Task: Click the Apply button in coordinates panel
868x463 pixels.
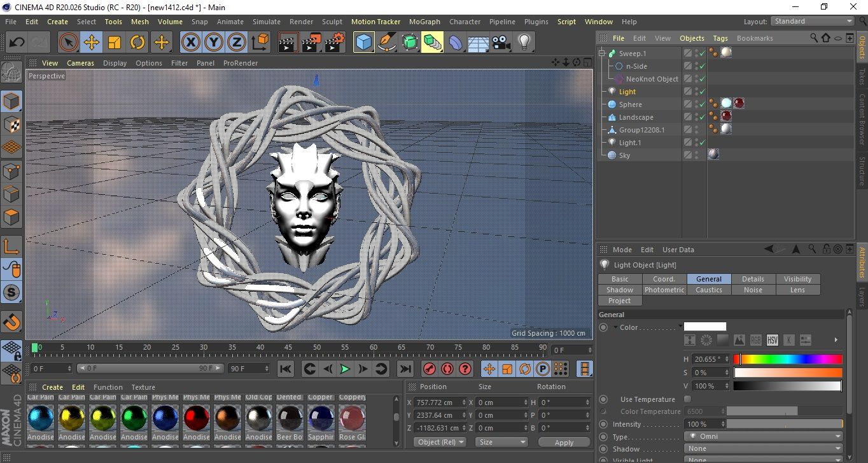Action: point(564,442)
